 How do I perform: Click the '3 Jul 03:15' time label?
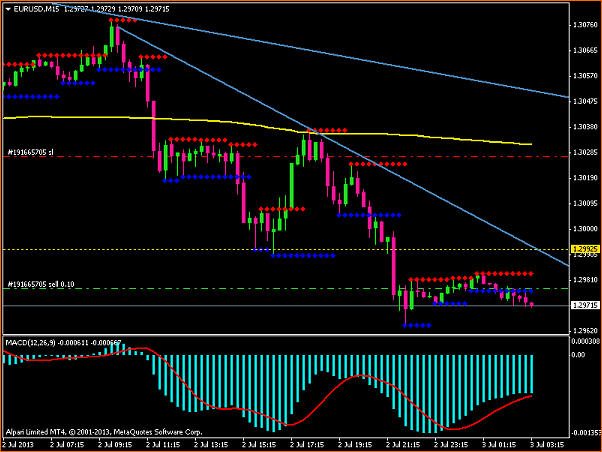pyautogui.click(x=547, y=445)
